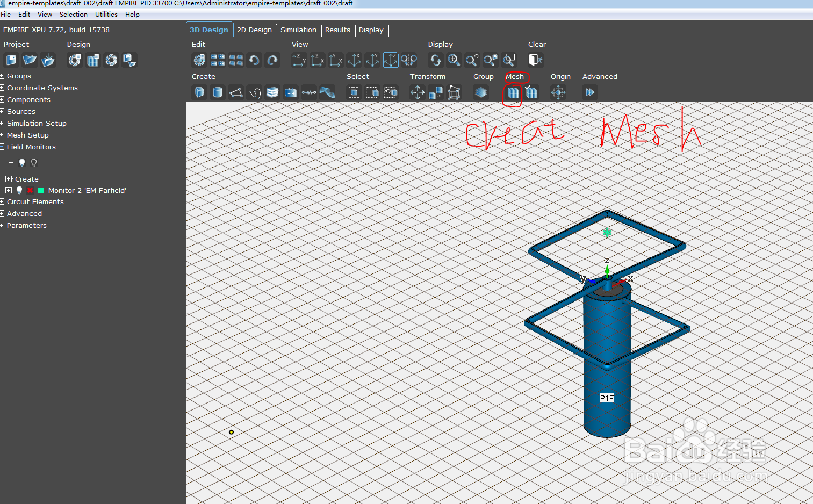
Task: Create a box solid
Action: 199,92
